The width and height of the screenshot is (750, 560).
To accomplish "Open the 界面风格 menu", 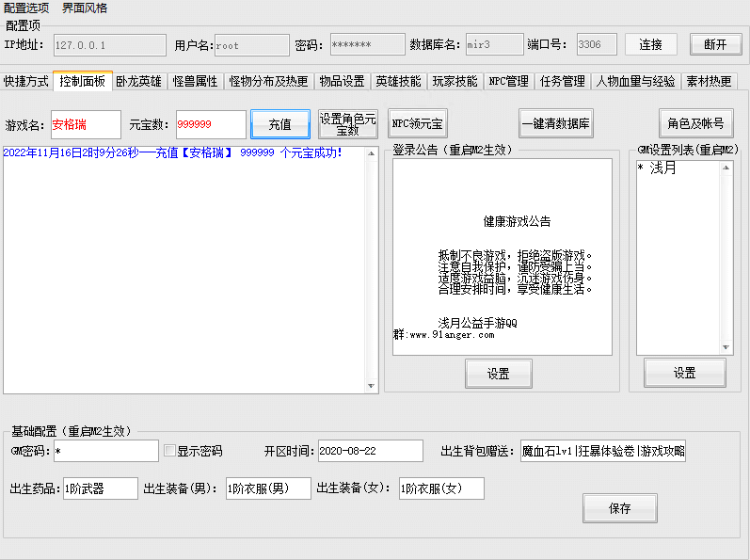I will point(85,8).
